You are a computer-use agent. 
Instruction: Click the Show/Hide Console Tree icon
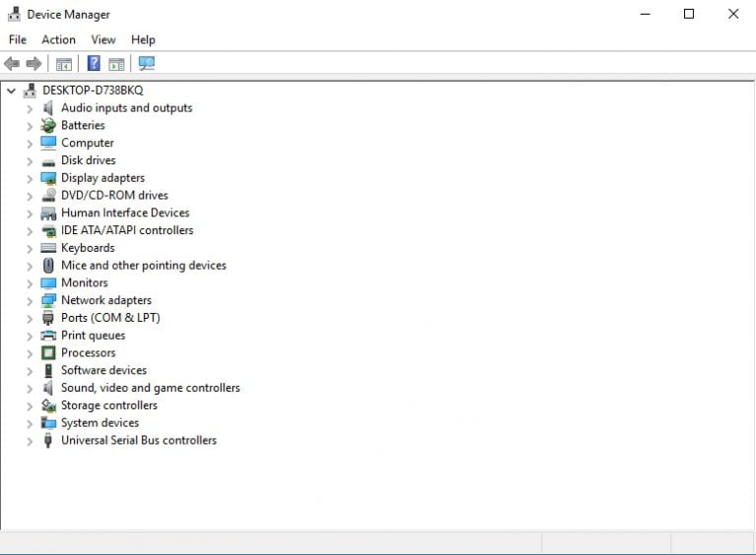(x=64, y=64)
